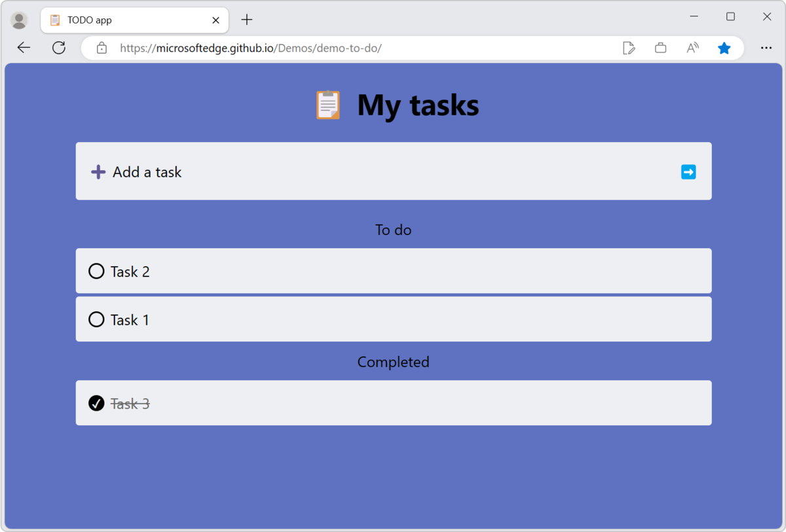Image resolution: width=786 pixels, height=532 pixels.
Task: Open Read aloud from the toolbar
Action: pyautogui.click(x=692, y=48)
